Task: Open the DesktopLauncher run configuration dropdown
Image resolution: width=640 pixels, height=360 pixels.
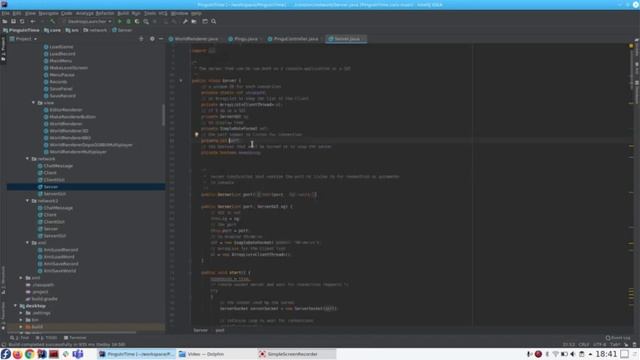Action: click(88, 21)
